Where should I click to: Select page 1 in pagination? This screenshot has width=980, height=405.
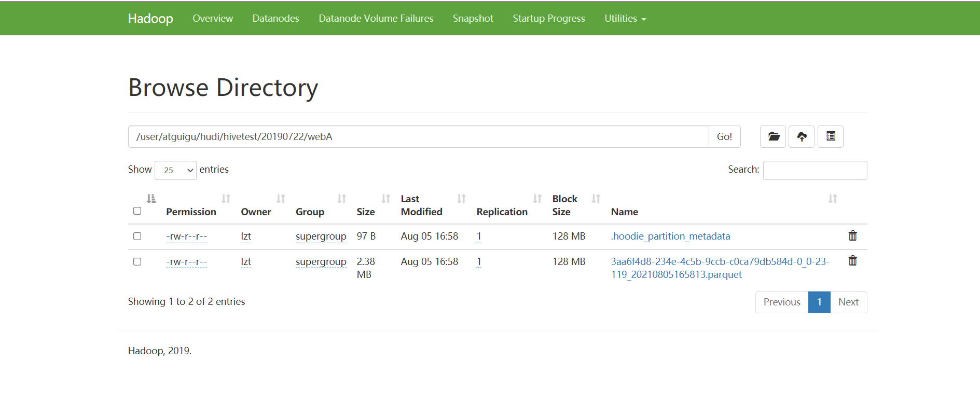point(819,302)
